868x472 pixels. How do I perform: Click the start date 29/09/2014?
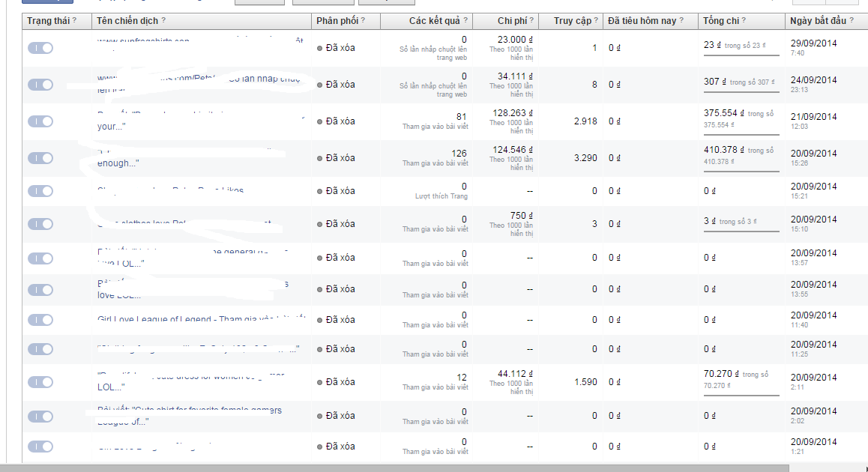point(813,43)
